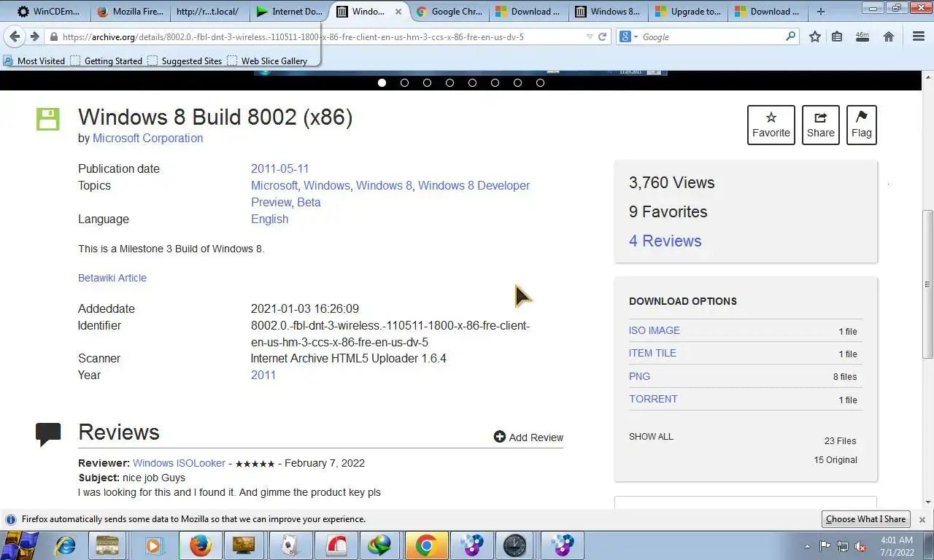Download the ISO IMAGE option

(x=655, y=330)
